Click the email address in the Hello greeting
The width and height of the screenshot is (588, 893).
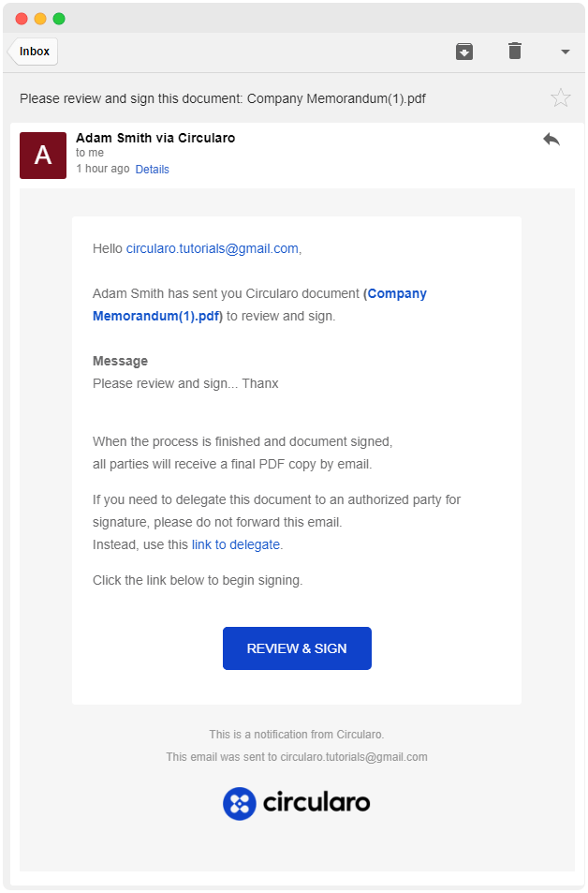pyautogui.click(x=212, y=248)
